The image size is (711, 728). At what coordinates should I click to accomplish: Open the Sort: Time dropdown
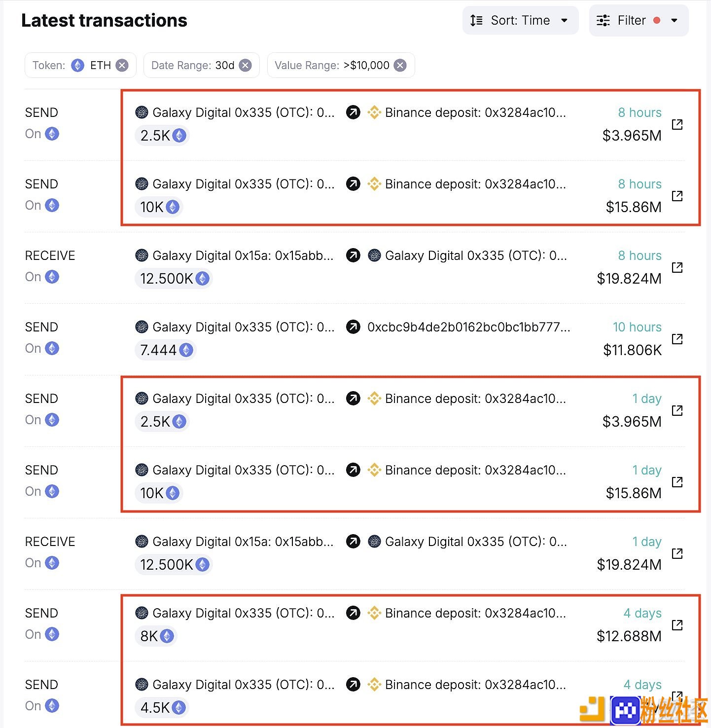click(520, 20)
